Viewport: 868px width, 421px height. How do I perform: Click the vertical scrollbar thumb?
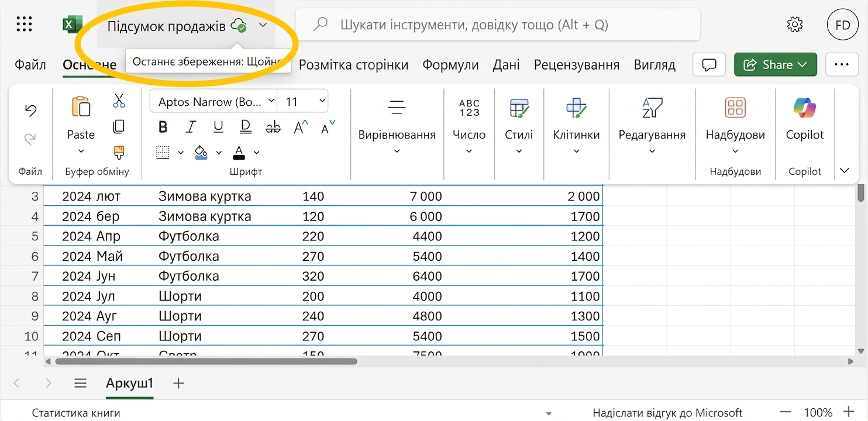click(861, 193)
